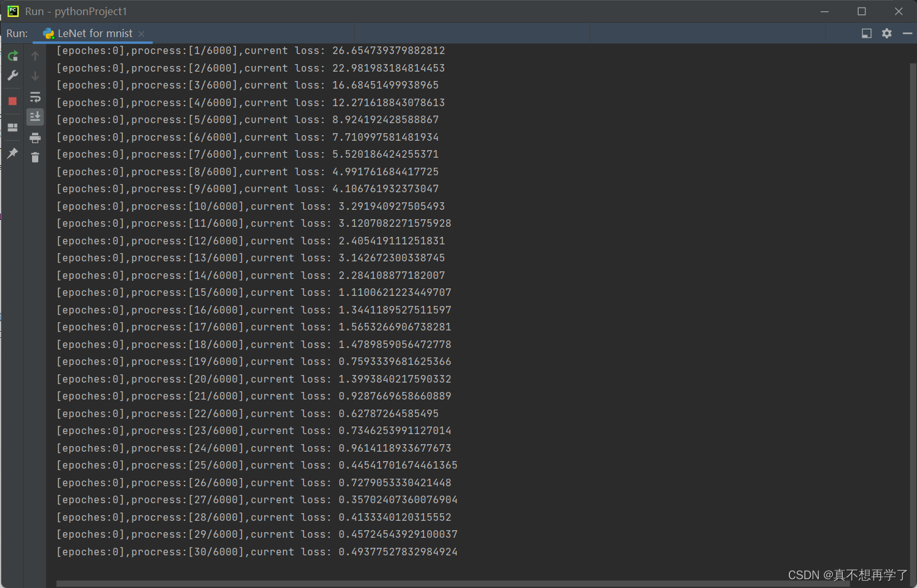Click the down arrow stack trace icon
The width and height of the screenshot is (917, 588).
[35, 75]
